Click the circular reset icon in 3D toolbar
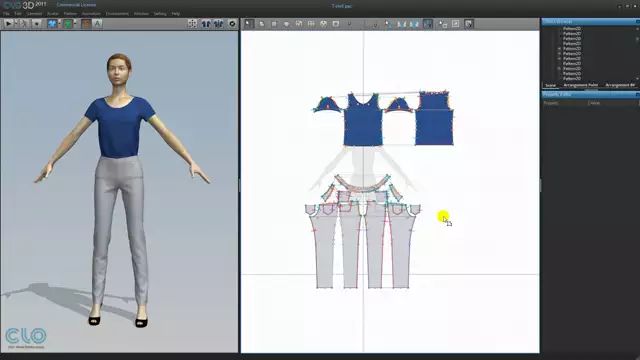The image size is (640, 360). pos(232,24)
